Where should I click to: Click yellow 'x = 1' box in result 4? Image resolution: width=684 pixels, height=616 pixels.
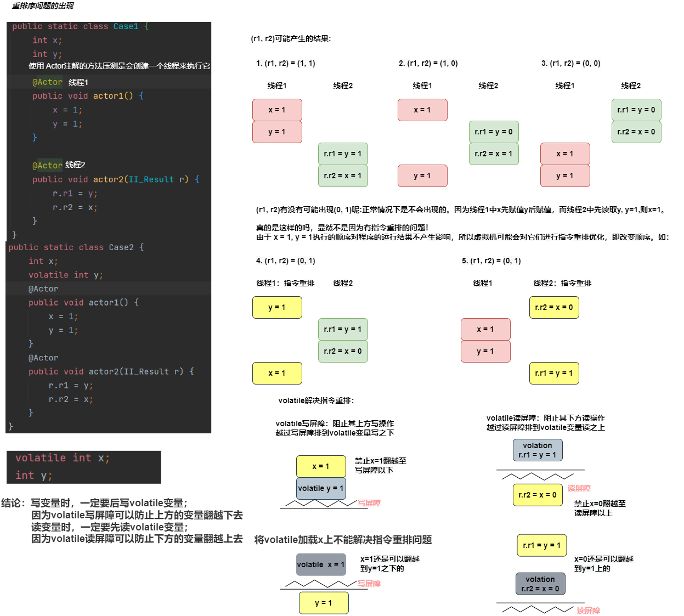277,373
